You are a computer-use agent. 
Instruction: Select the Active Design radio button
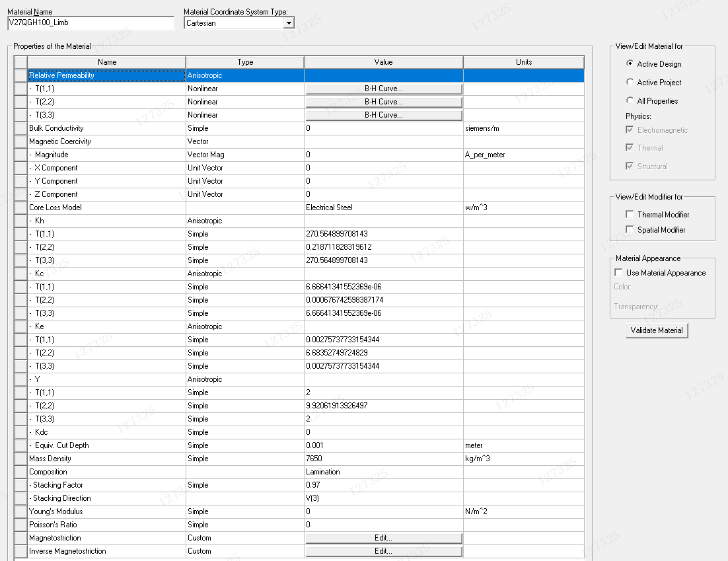630,63
